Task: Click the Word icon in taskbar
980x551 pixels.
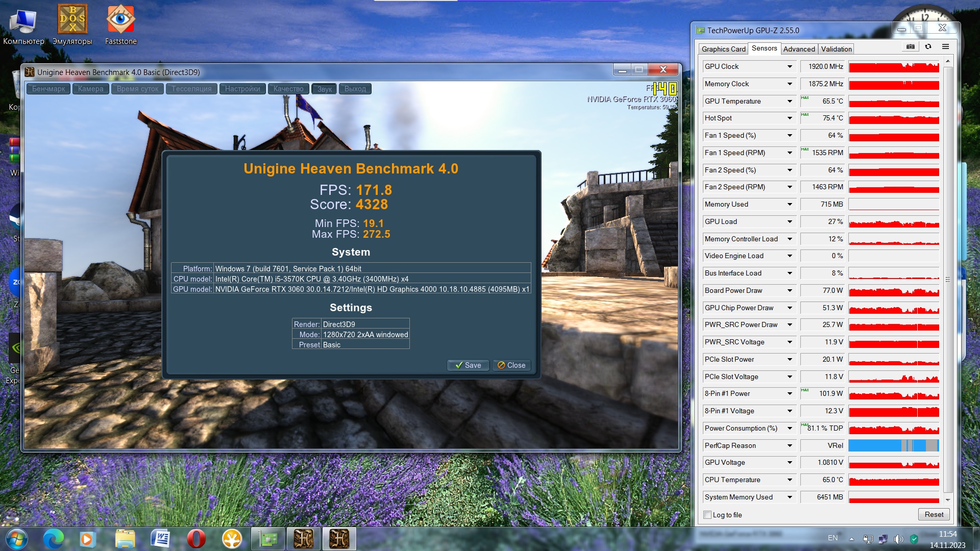Action: (160, 539)
